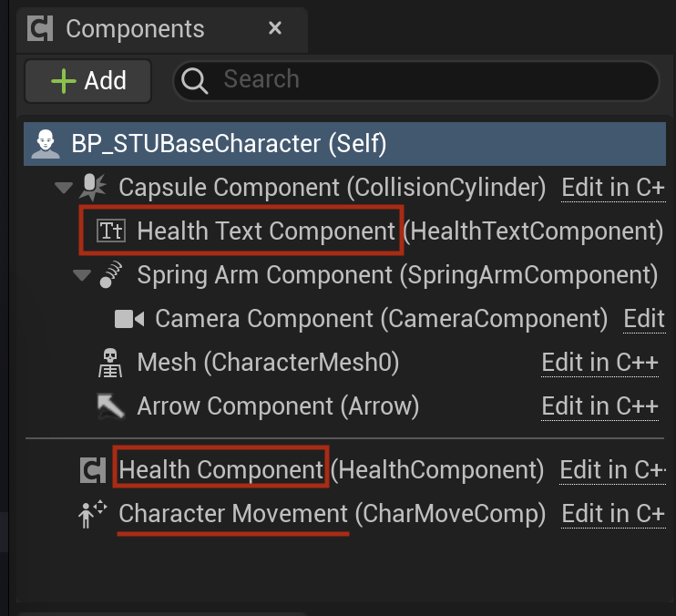Click the Components panel tab icon
Image resolution: width=676 pixels, height=616 pixels.
pos(40,29)
